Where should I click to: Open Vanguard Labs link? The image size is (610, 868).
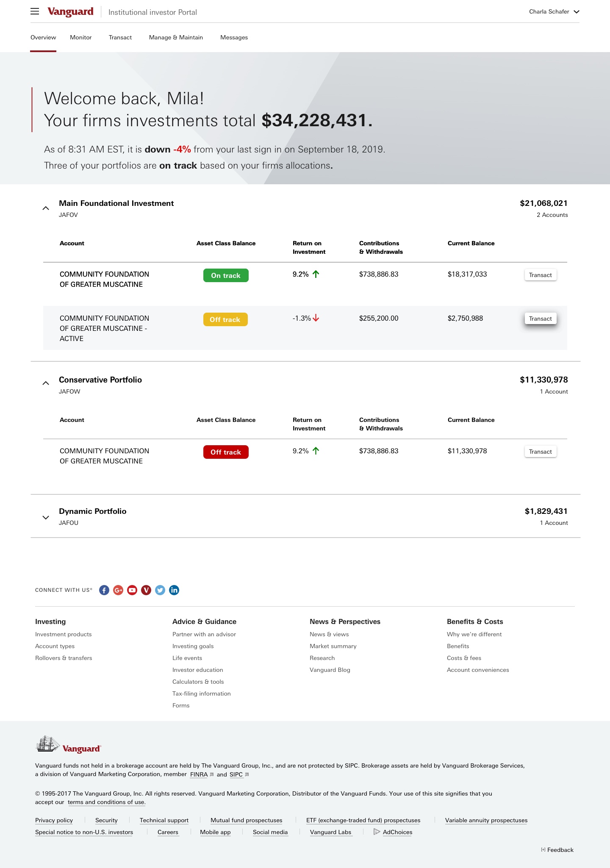(331, 832)
